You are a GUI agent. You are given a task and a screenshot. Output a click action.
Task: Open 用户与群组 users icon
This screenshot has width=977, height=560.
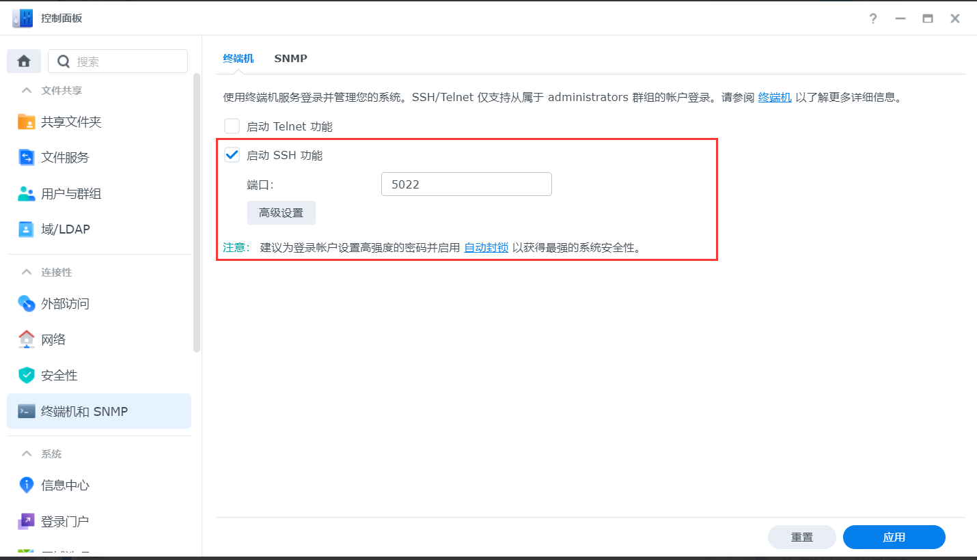pos(26,193)
